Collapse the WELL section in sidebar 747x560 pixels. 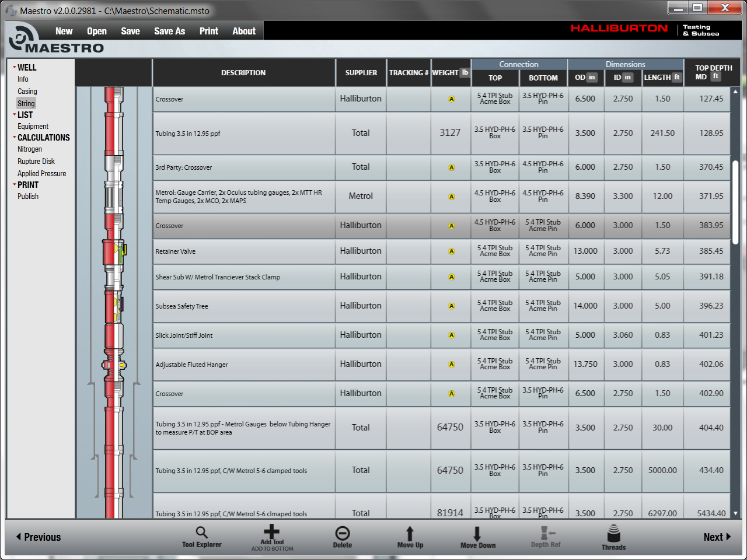pos(15,67)
